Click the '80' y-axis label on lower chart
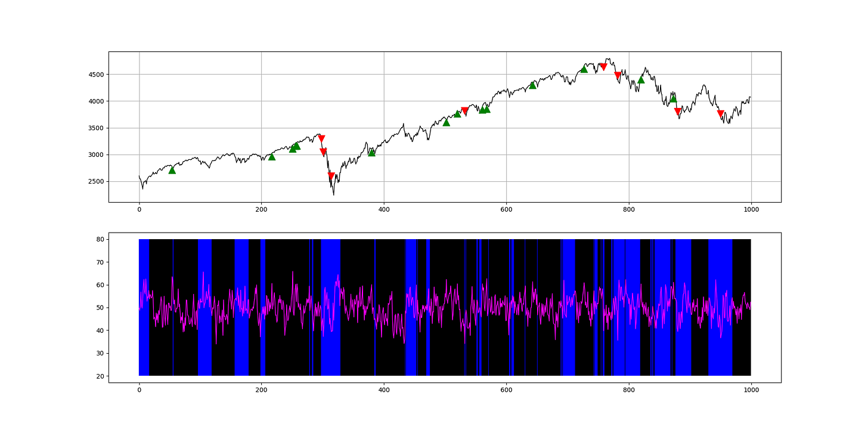The width and height of the screenshot is (868, 430). point(100,240)
